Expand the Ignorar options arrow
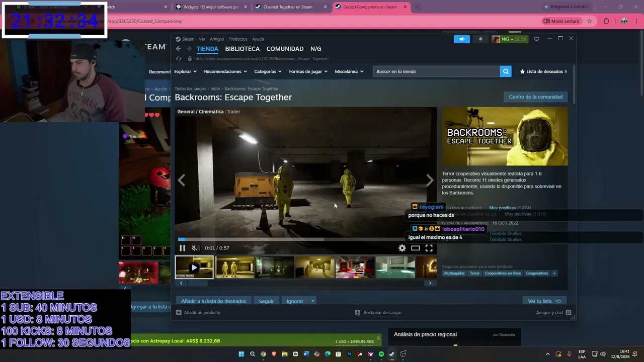Viewport: 644px width, 362px height. (312, 301)
